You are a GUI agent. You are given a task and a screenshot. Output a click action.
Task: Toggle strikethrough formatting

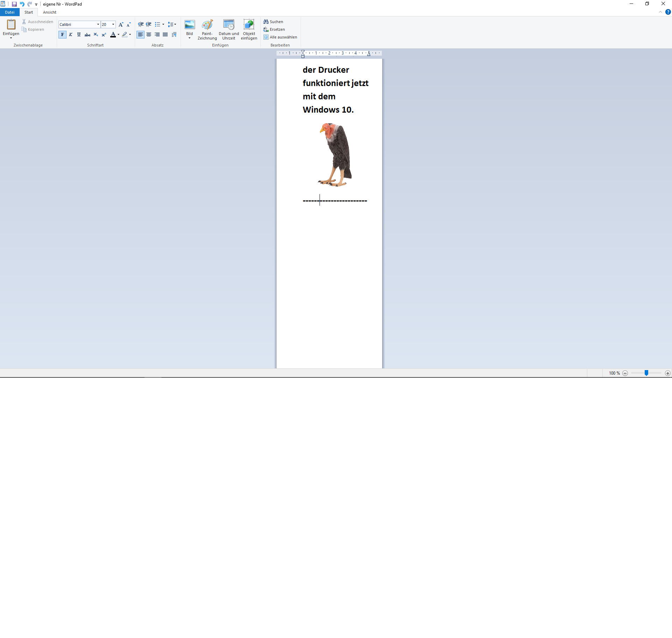pos(87,35)
